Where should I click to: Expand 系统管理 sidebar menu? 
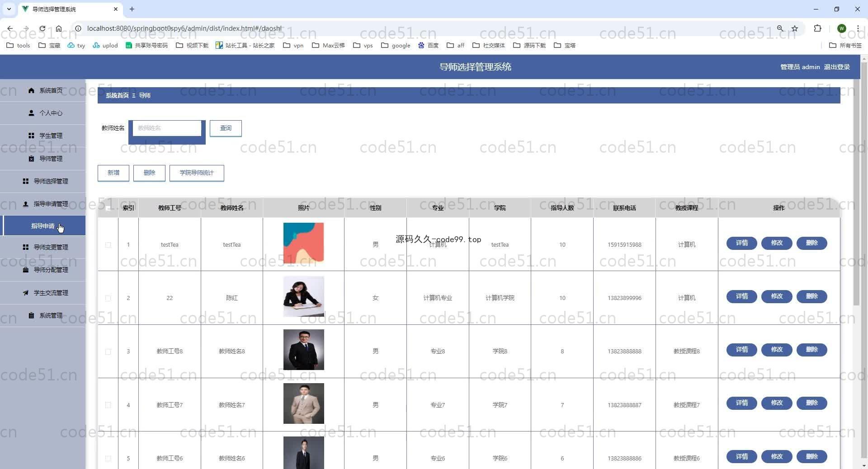pyautogui.click(x=43, y=315)
